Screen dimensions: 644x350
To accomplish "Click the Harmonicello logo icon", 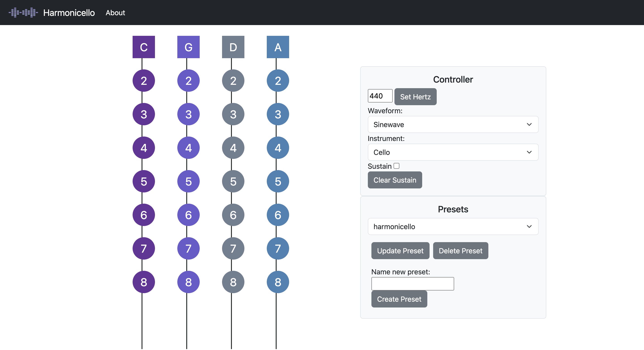I will click(x=23, y=12).
